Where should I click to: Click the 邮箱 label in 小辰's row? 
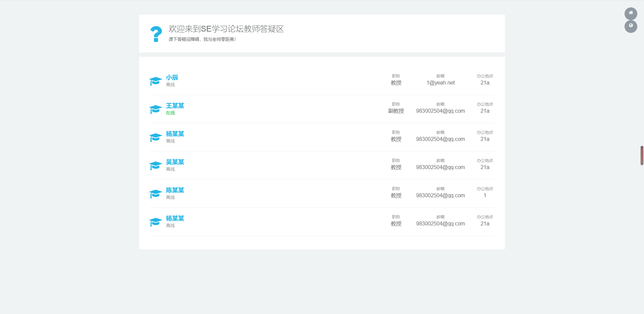point(440,76)
